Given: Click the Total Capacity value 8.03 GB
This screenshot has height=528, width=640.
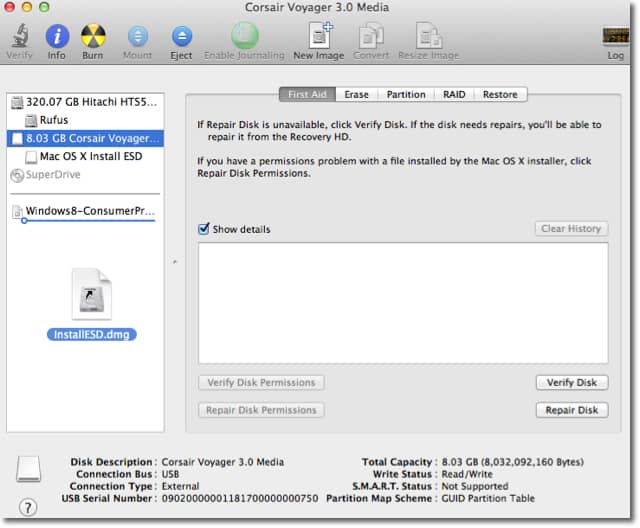Looking at the screenshot, I should pyautogui.click(x=513, y=462).
